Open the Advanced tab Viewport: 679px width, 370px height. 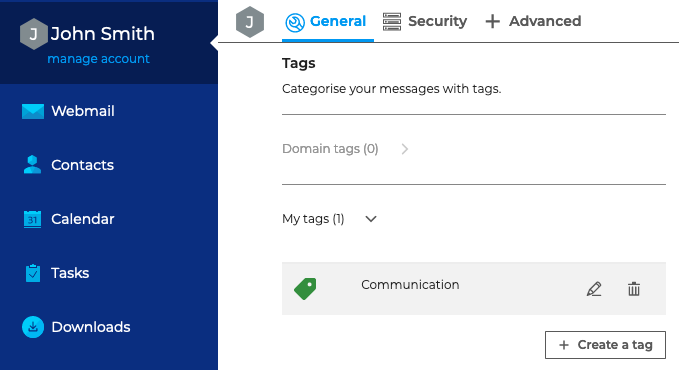click(533, 21)
